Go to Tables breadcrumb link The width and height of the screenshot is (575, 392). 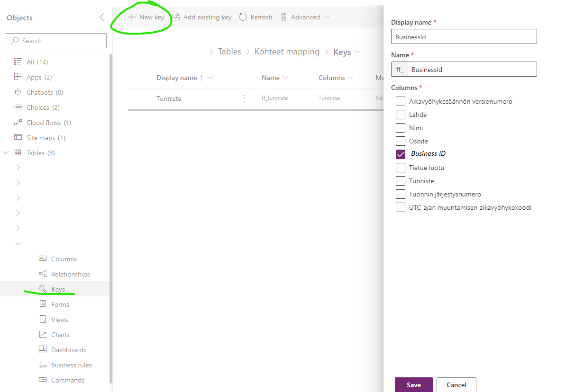(x=229, y=52)
